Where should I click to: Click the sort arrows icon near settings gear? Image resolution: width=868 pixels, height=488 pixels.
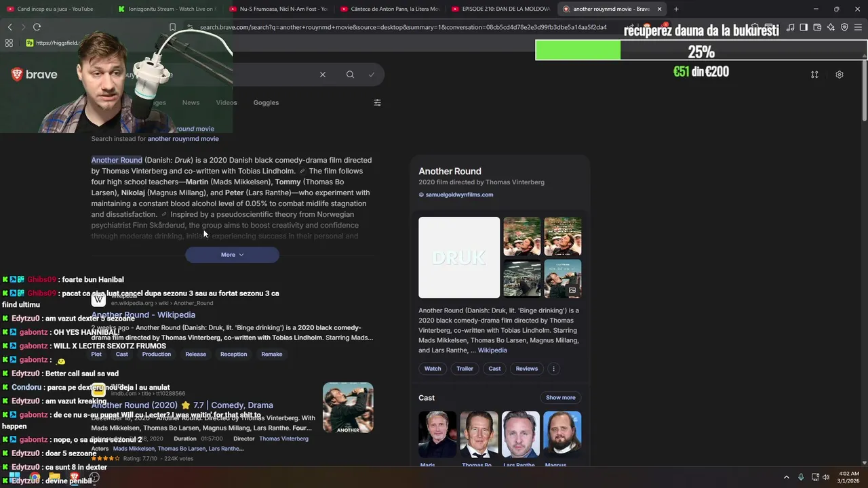pos(814,75)
